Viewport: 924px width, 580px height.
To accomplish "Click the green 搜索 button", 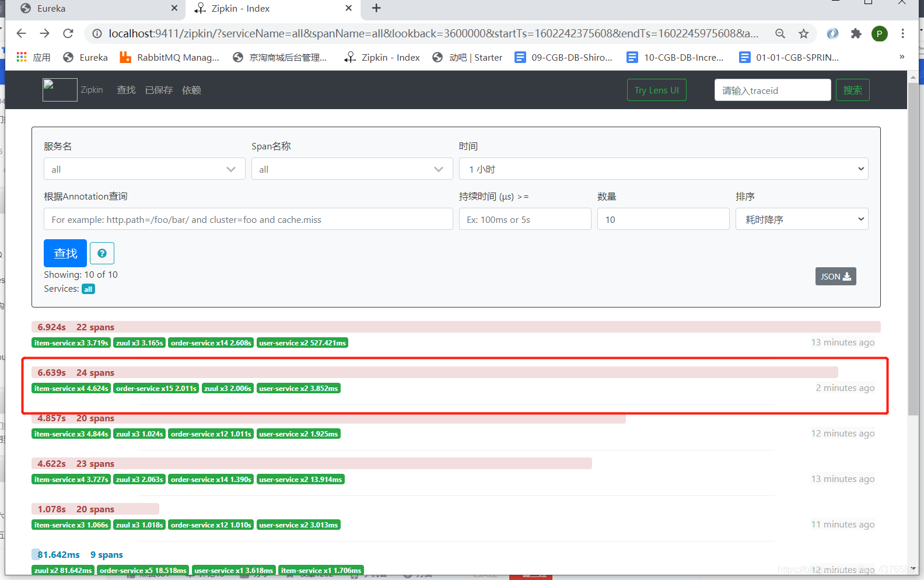I will (853, 90).
